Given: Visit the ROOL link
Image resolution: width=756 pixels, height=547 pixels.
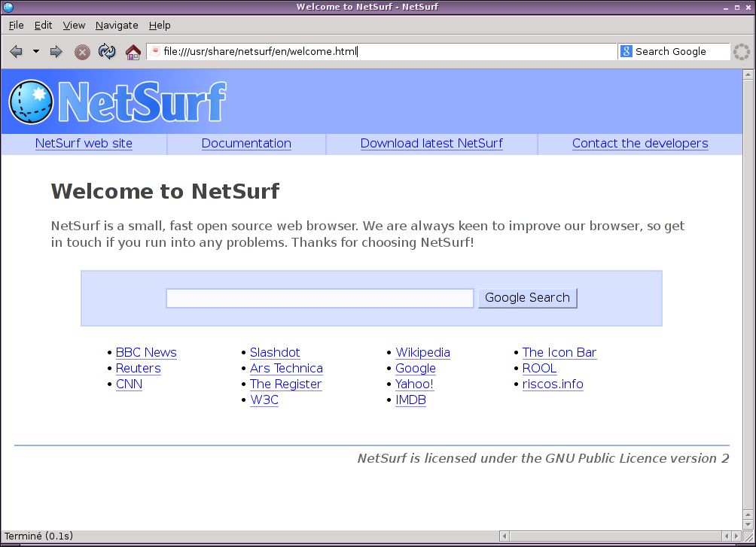Looking at the screenshot, I should (x=540, y=368).
